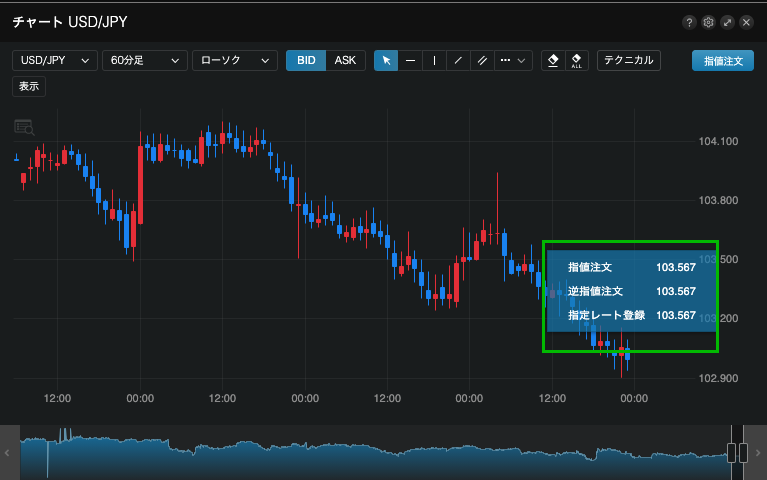Viewport: 767px width, 480px height.
Task: Open the テクニカル indicators button
Action: pyautogui.click(x=629, y=61)
